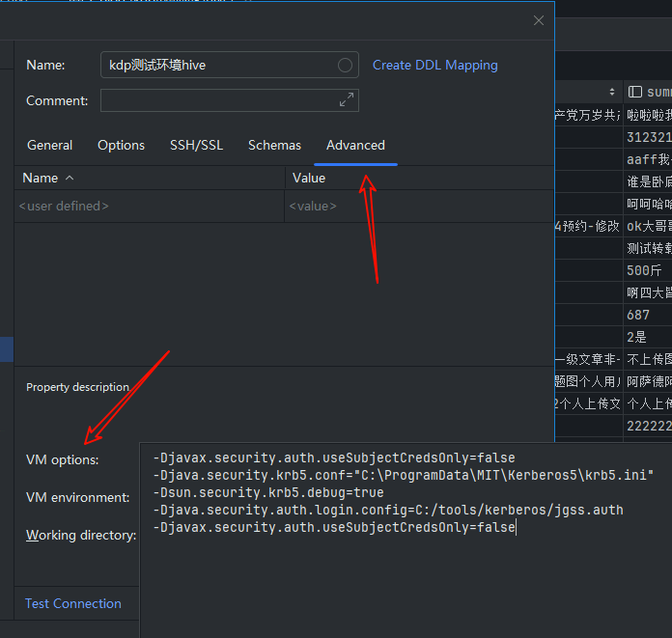Select the Advanced tab
The width and height of the screenshot is (672, 638).
click(355, 145)
